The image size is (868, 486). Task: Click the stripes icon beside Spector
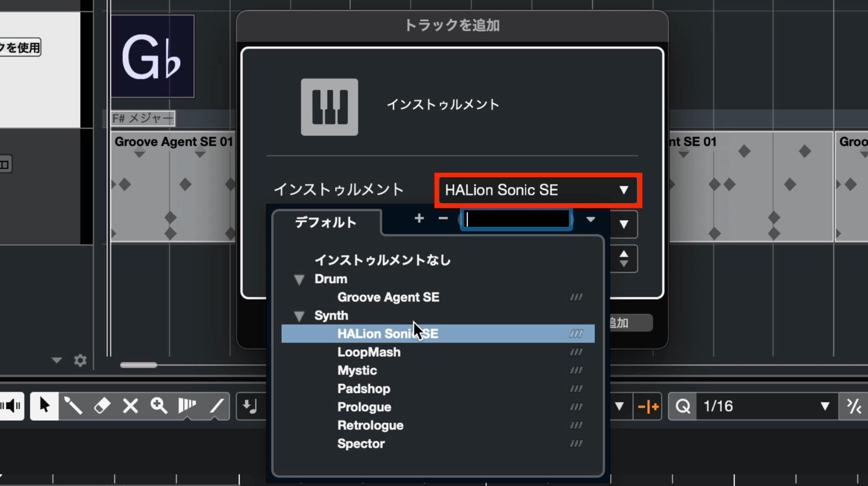coord(577,444)
